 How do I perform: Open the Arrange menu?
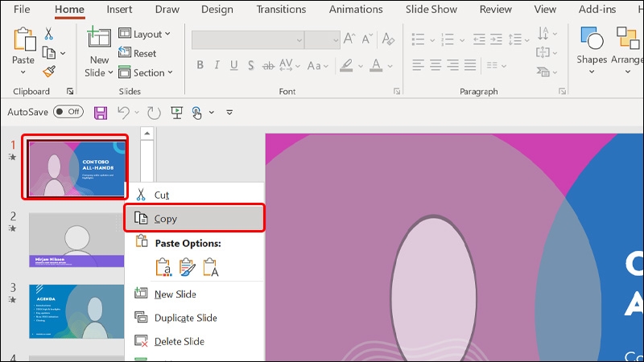[x=627, y=50]
